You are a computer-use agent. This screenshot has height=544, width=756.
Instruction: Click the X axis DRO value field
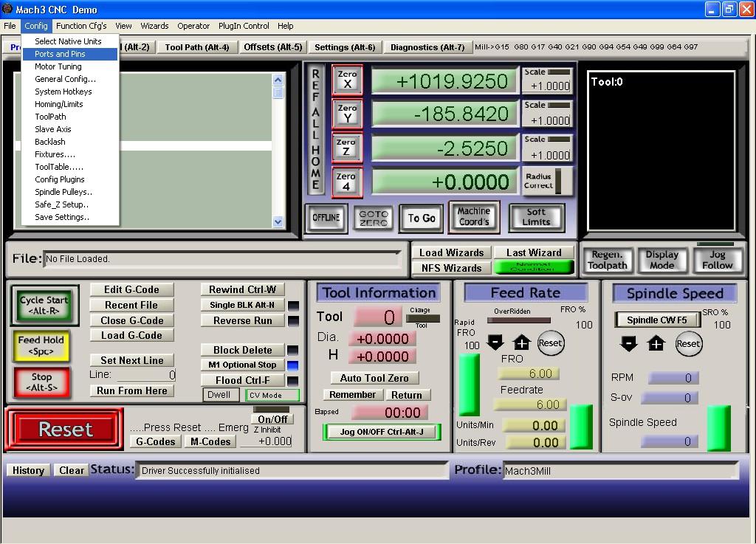(x=444, y=80)
